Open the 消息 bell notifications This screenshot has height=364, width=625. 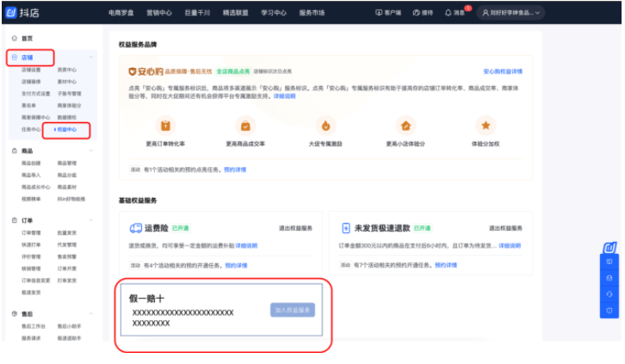(x=448, y=13)
